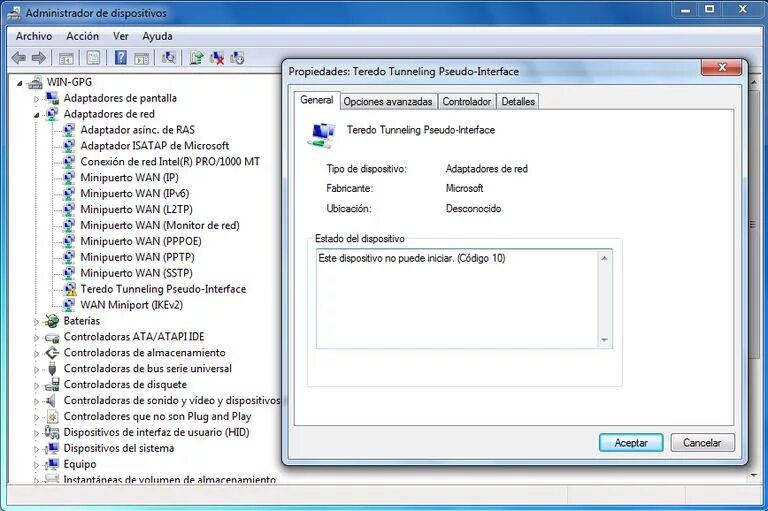Select the Equipo category icon
768x511 pixels.
pyautogui.click(x=51, y=464)
